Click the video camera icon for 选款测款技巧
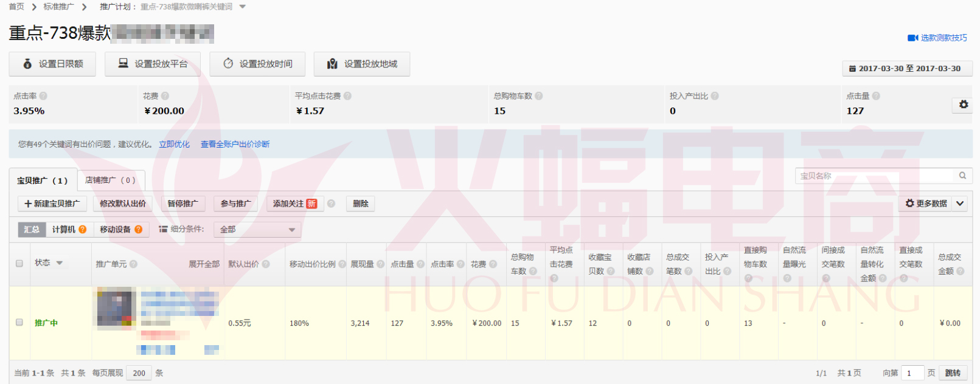Screen dimensions: 980x384 (912, 38)
